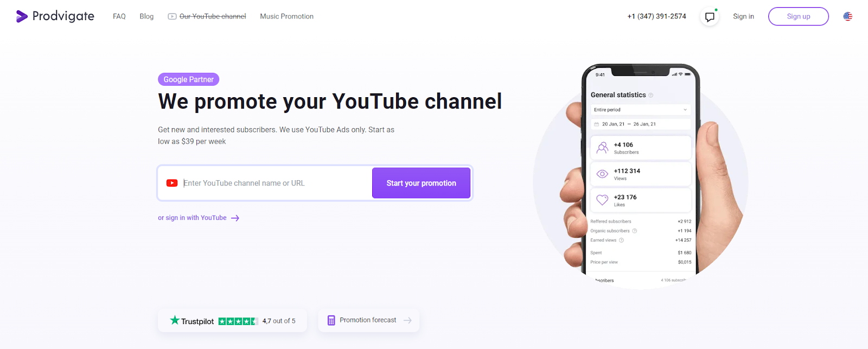868x349 pixels.
Task: Open the US flag language selector
Action: coord(848,16)
